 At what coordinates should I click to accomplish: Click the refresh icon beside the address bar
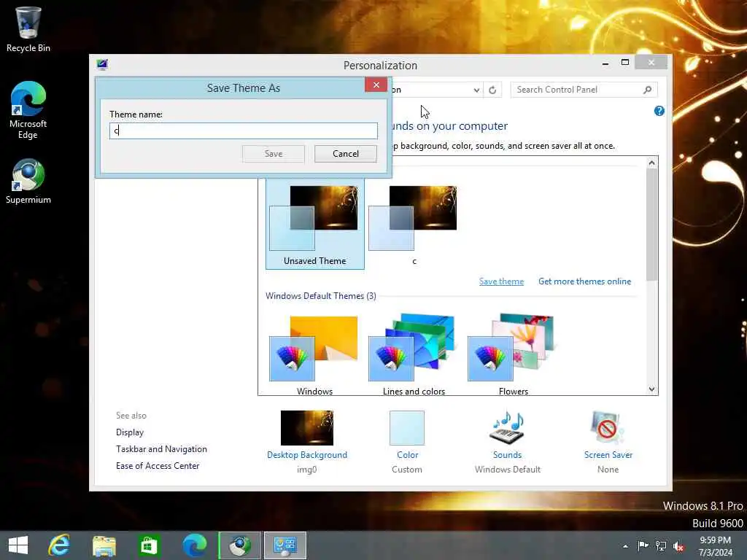(492, 90)
